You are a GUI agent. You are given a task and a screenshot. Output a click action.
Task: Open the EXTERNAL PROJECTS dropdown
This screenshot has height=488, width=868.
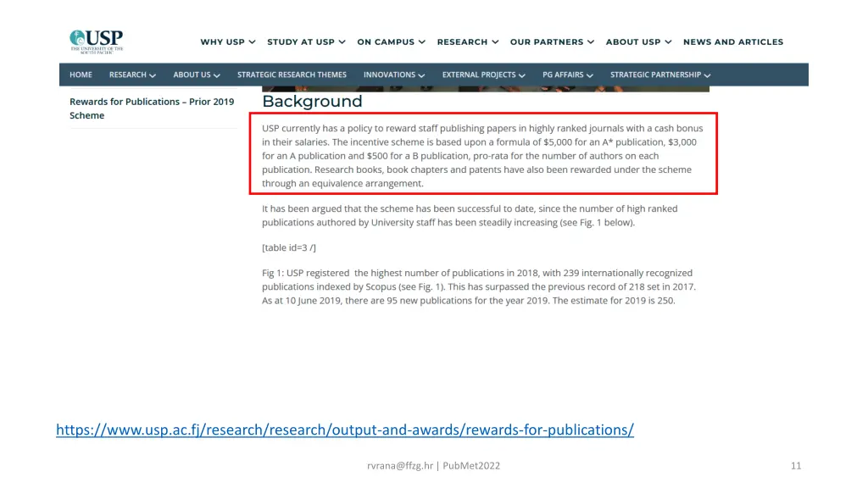point(483,75)
